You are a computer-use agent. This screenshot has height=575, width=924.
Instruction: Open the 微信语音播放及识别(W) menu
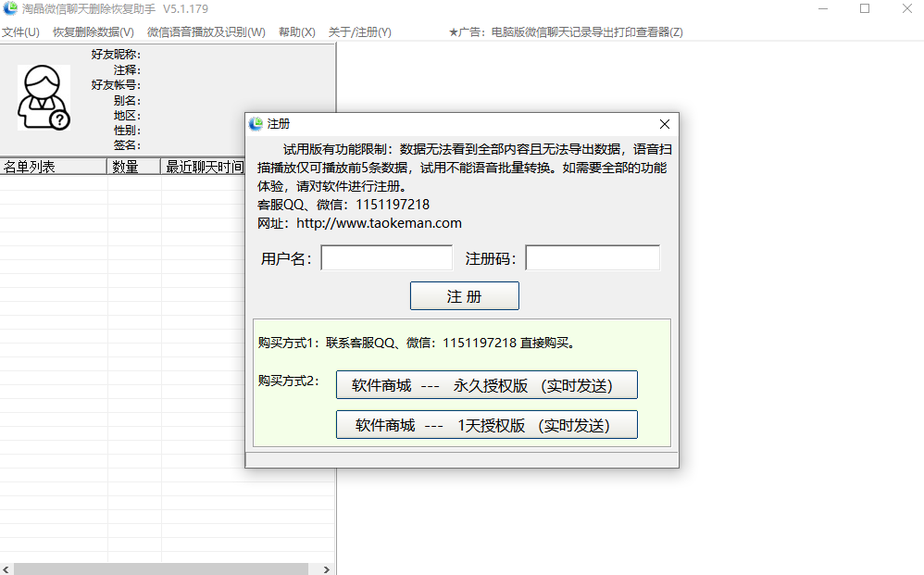point(206,32)
